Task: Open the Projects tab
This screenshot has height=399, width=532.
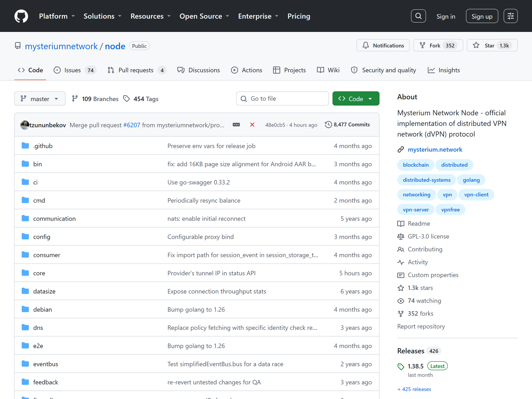Action: (x=289, y=70)
